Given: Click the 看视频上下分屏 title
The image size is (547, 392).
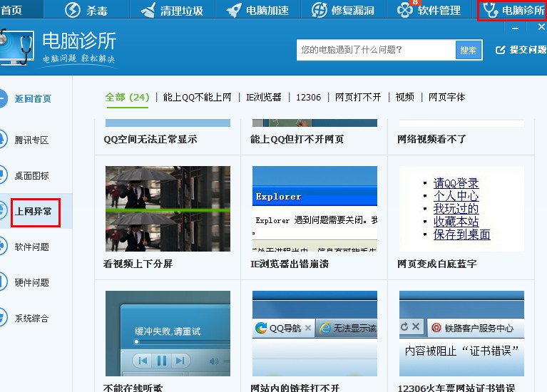Looking at the screenshot, I should (138, 264).
